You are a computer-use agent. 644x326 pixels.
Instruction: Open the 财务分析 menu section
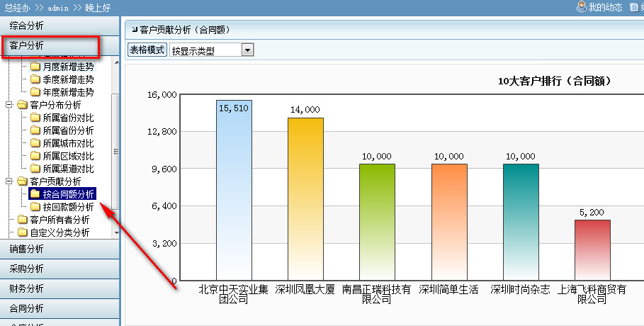tap(60, 288)
